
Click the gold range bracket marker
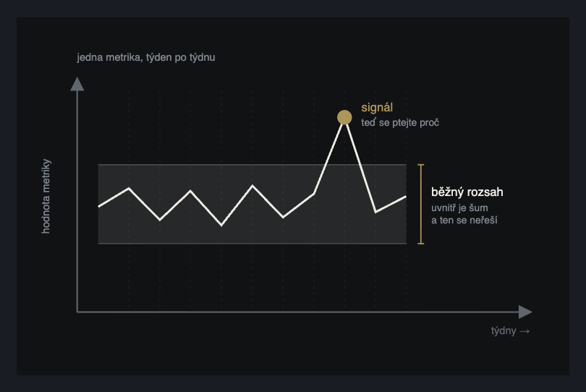(421, 204)
